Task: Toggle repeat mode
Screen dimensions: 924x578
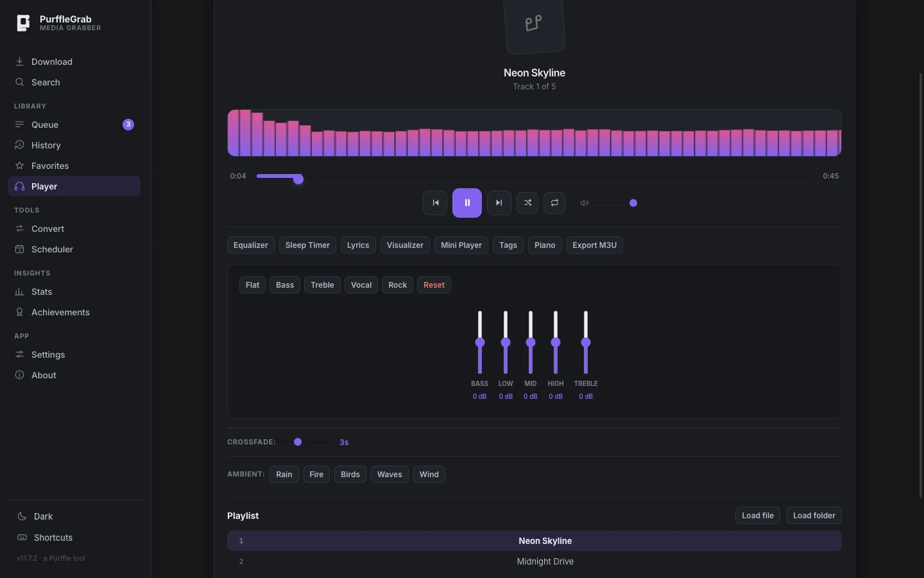Action: point(554,203)
